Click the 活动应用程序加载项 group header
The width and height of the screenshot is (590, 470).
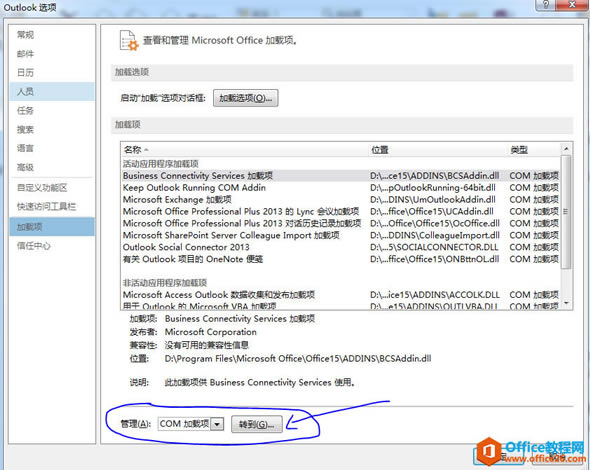pos(161,164)
